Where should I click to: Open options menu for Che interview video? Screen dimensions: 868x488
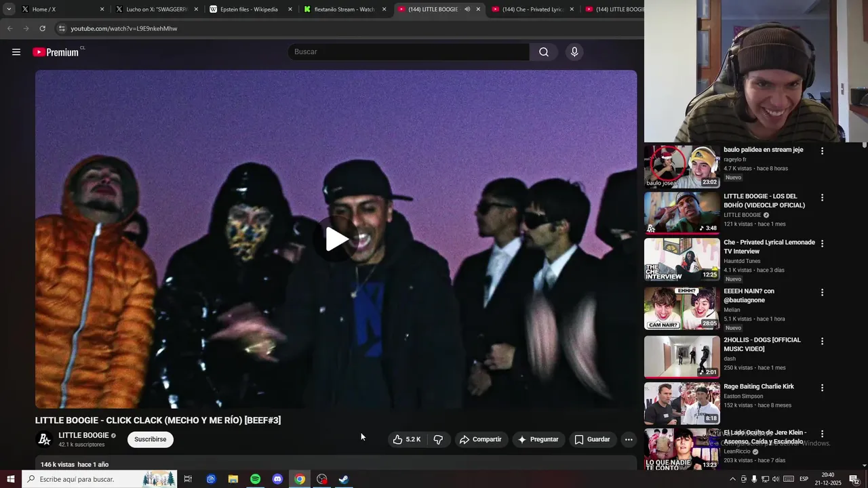pos(822,243)
